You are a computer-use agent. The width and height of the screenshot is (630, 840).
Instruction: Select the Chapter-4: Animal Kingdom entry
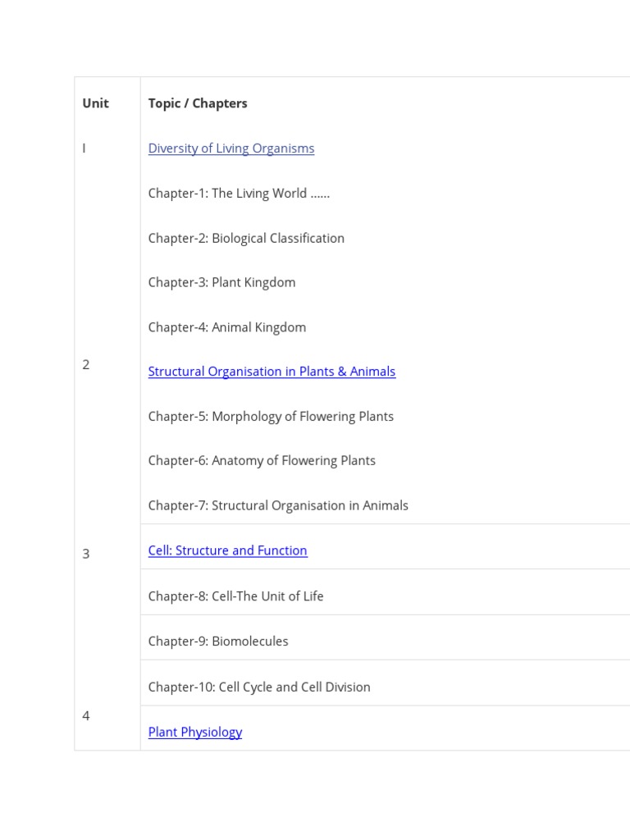coord(226,327)
